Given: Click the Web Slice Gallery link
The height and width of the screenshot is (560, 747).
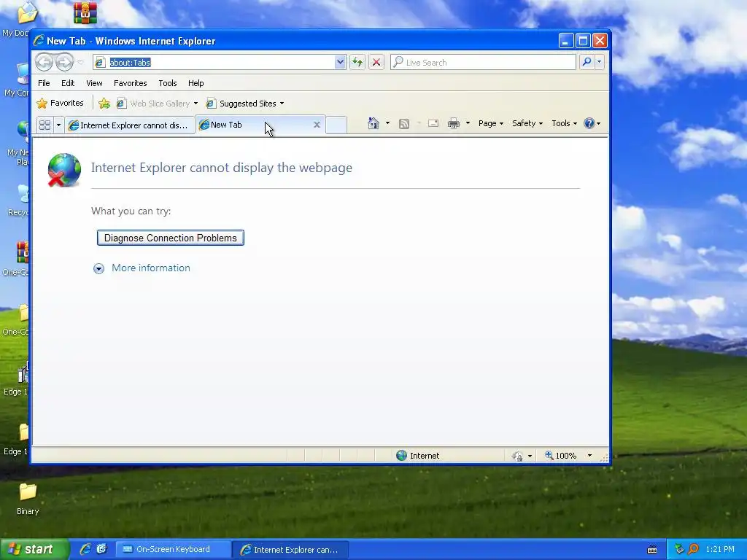Looking at the screenshot, I should point(154,104).
